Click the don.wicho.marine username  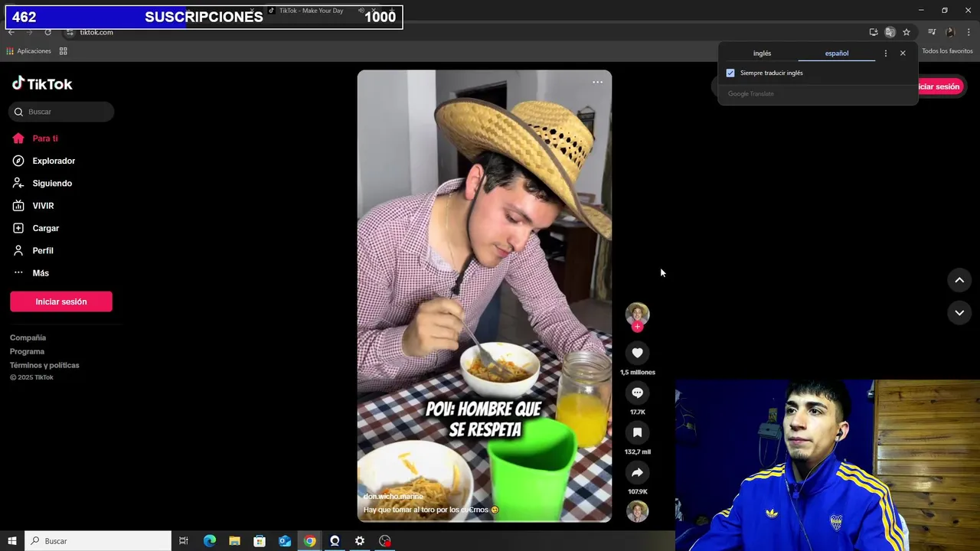tap(393, 497)
